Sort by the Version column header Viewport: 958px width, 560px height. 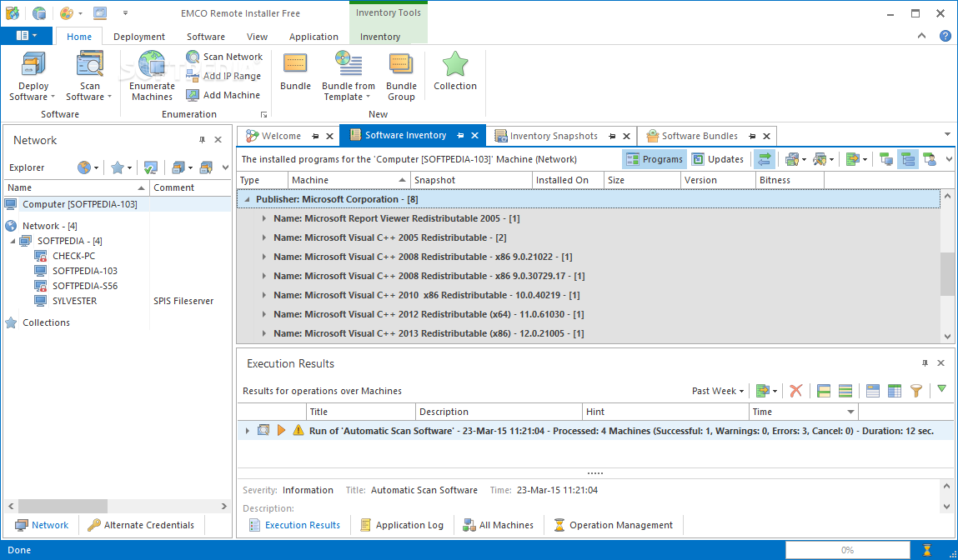(x=718, y=180)
